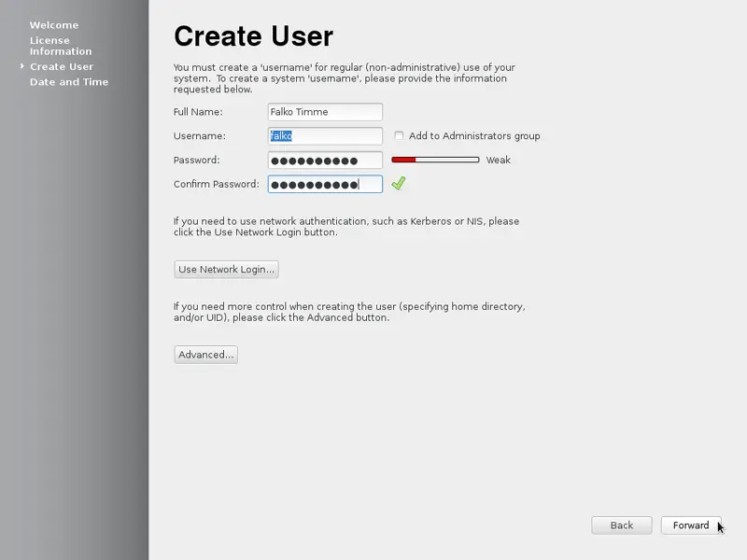Click the intro paragraph about creating a username
The image size is (747, 560).
[x=344, y=78]
